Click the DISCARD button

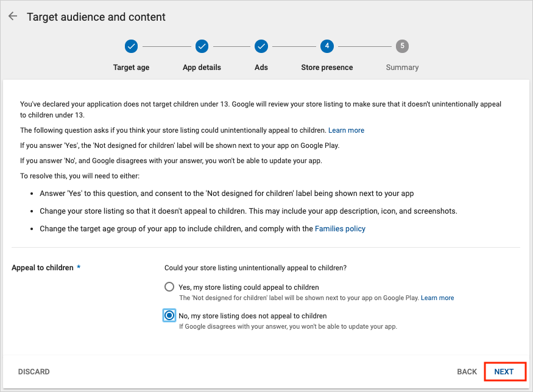[34, 372]
